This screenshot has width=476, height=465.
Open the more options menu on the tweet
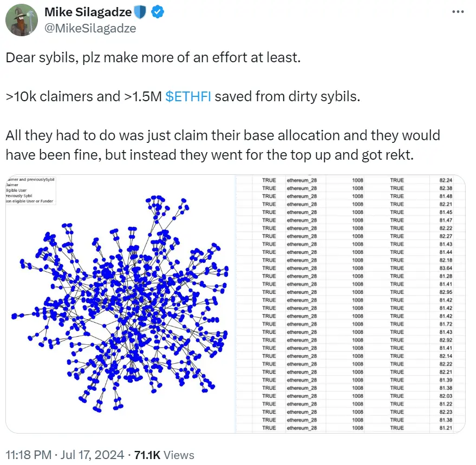click(458, 11)
